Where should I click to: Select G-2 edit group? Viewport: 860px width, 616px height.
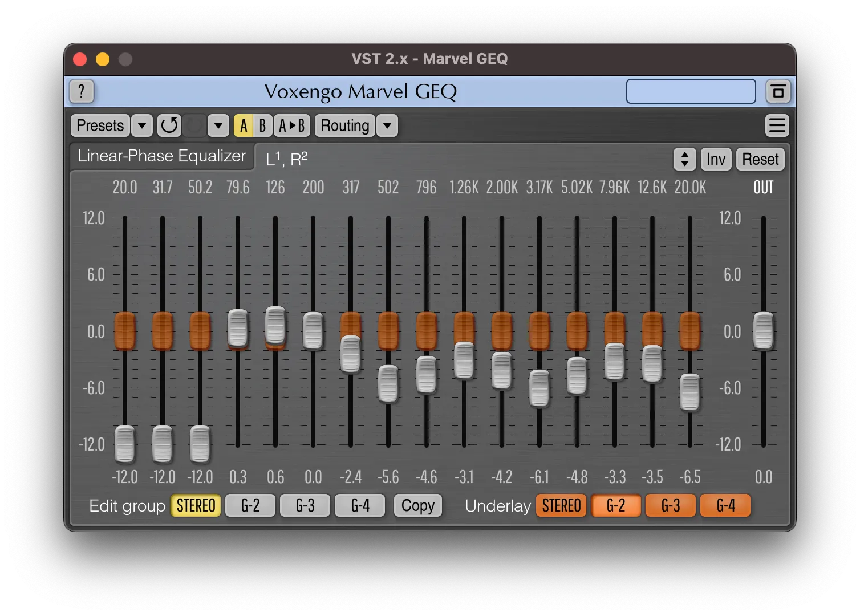coord(250,506)
